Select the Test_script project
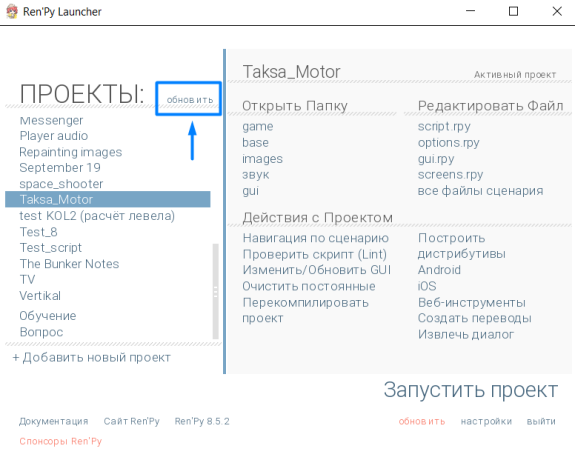 (x=51, y=248)
